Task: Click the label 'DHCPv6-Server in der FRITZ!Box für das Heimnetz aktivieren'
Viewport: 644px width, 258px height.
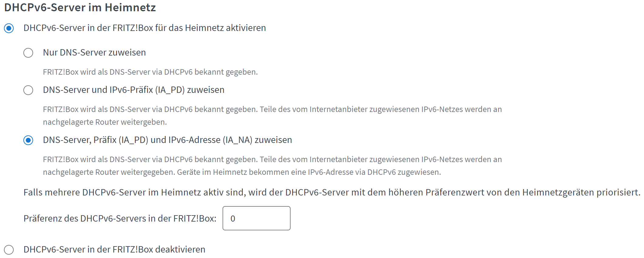Action: pos(145,28)
